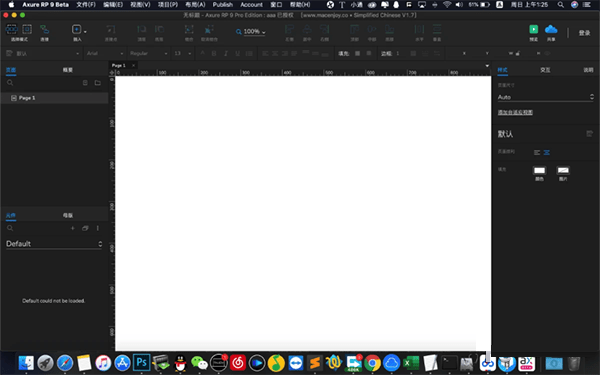Click the page fill color swatch
600x375 pixels.
(539, 170)
